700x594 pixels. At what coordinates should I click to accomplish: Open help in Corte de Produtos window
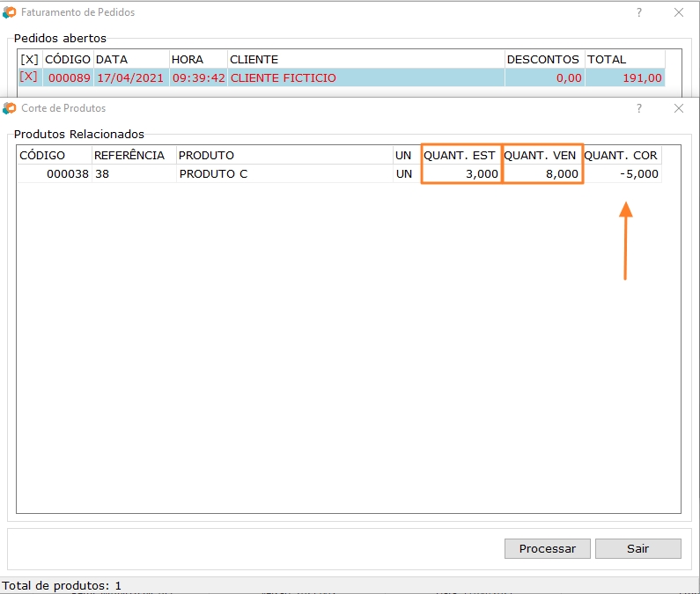[639, 108]
